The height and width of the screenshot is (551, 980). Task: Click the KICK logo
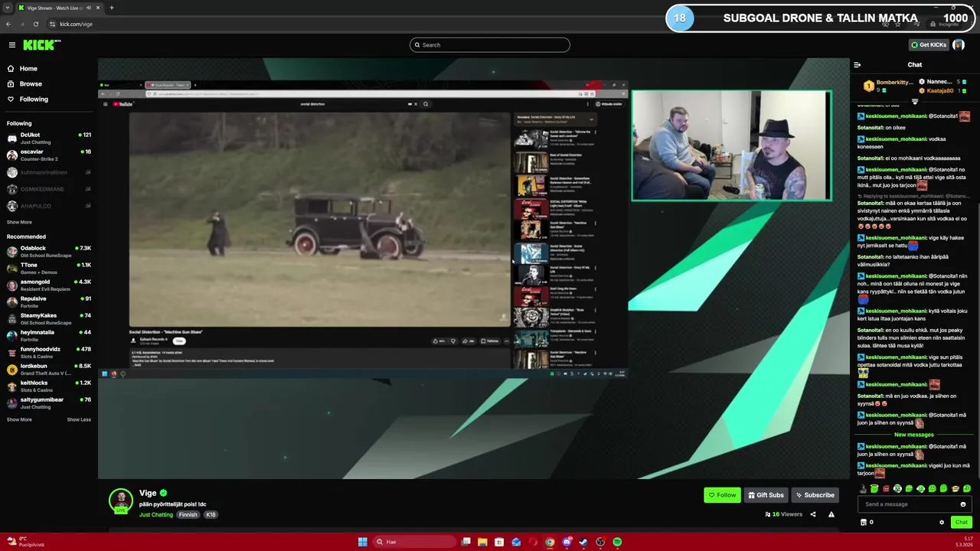pos(41,45)
